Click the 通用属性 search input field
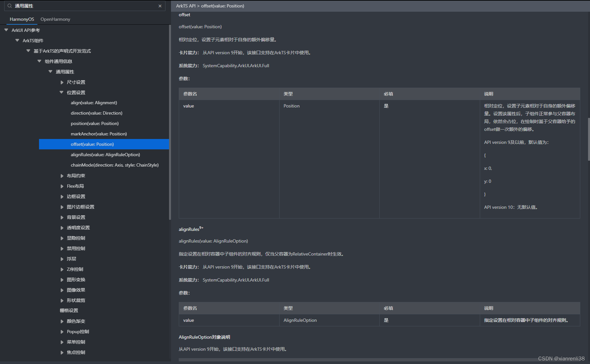The image size is (590, 364). [x=85, y=6]
